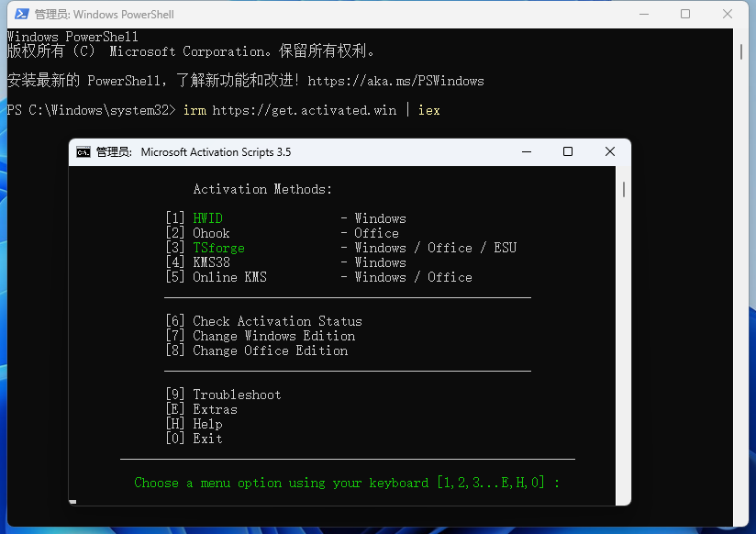Click the yellow iex command text
Viewport: 756px width, 534px height.
pyautogui.click(x=429, y=110)
